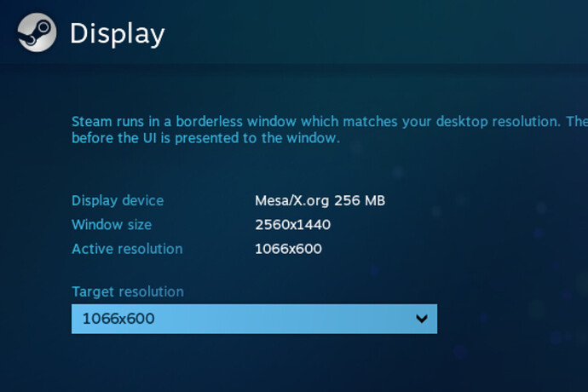588x392 pixels.
Task: Click the Steam logo icon
Action: 37,32
